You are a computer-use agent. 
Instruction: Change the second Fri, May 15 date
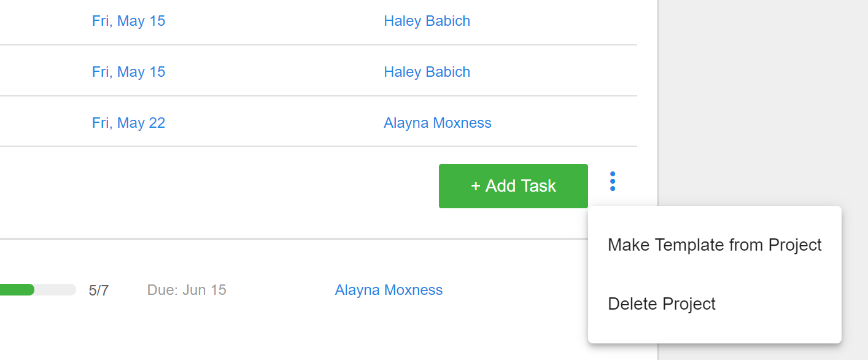[x=129, y=72]
